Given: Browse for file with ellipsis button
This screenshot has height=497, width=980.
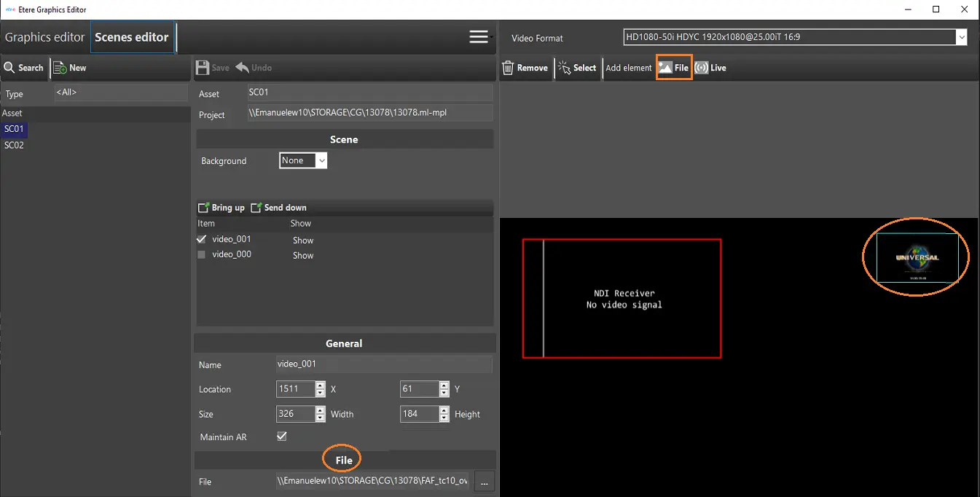Looking at the screenshot, I should click(485, 482).
